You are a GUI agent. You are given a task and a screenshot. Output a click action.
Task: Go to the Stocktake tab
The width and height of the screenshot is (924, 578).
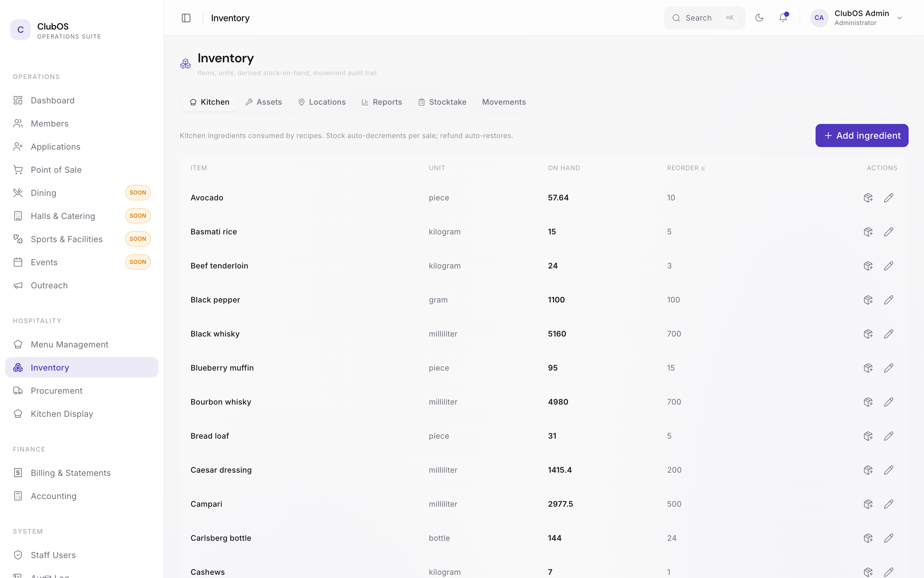tap(442, 102)
